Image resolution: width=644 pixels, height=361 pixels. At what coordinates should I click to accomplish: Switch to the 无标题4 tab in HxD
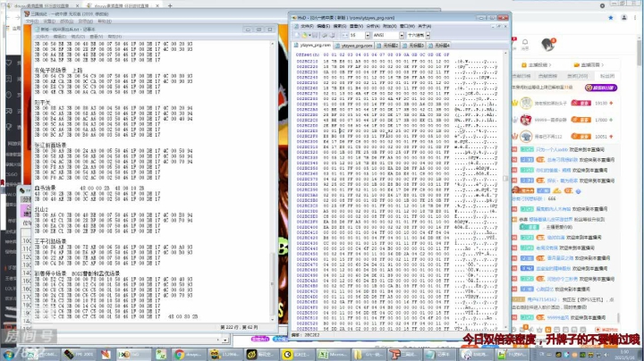point(439,45)
